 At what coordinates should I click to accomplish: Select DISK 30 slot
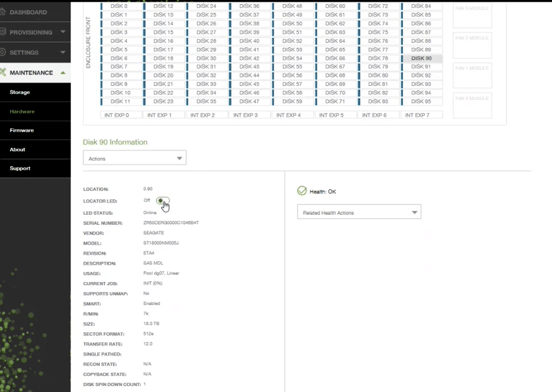(x=207, y=59)
